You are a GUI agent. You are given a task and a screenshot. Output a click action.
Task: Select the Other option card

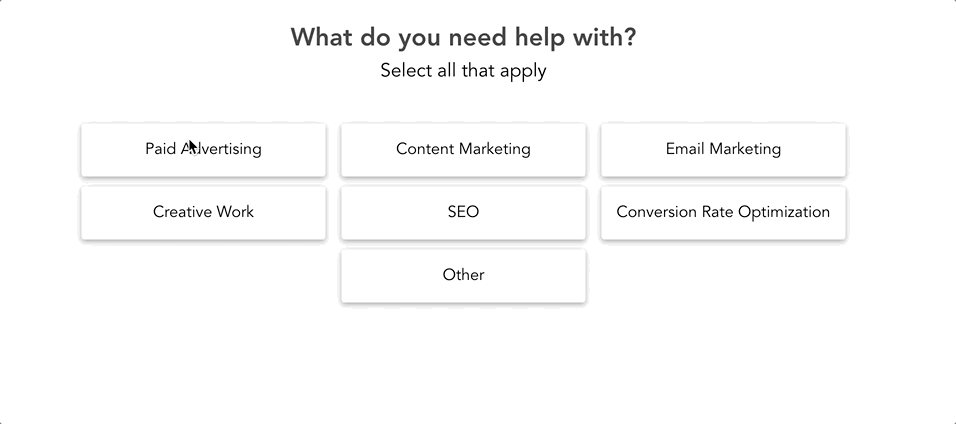[x=463, y=275]
